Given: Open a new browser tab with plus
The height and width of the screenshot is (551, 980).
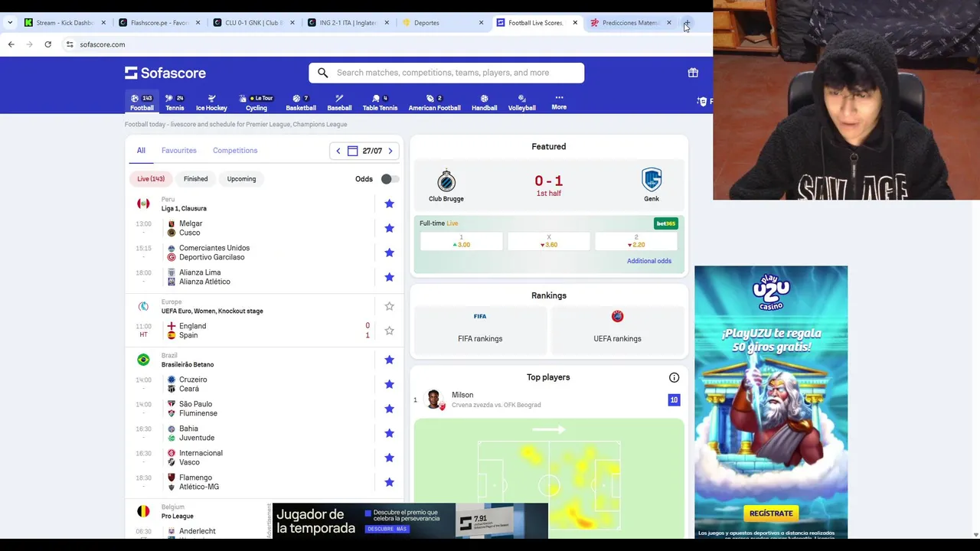Looking at the screenshot, I should (688, 23).
